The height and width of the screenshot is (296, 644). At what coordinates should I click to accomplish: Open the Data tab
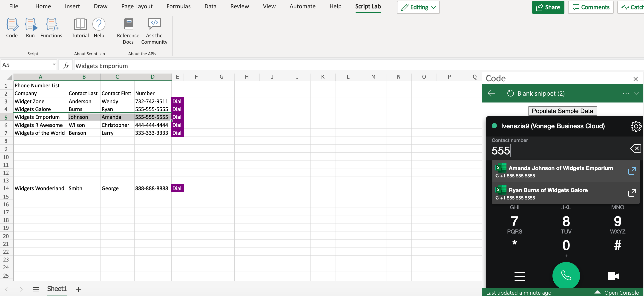click(x=210, y=6)
